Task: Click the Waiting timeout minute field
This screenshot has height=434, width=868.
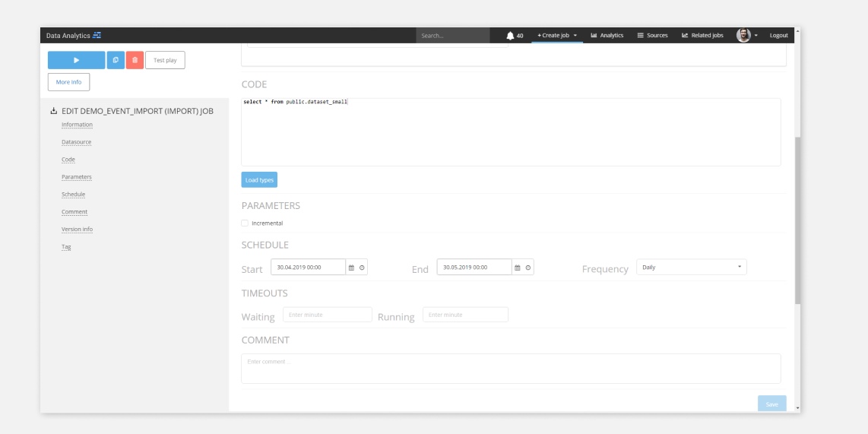Action: tap(327, 315)
